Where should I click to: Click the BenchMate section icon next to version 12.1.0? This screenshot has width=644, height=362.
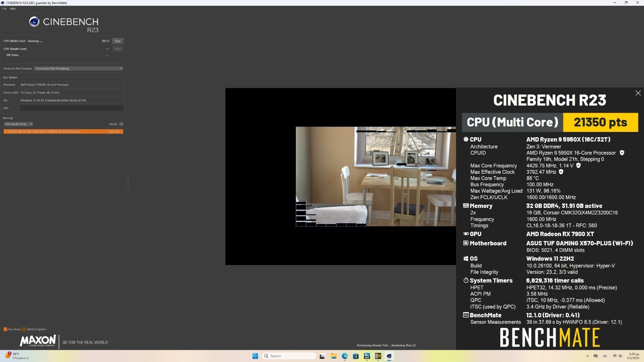click(x=466, y=315)
